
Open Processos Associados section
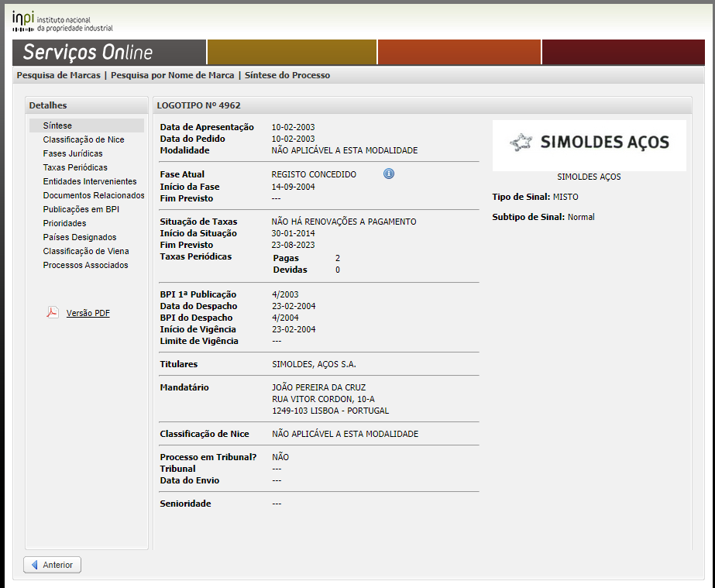pos(85,265)
